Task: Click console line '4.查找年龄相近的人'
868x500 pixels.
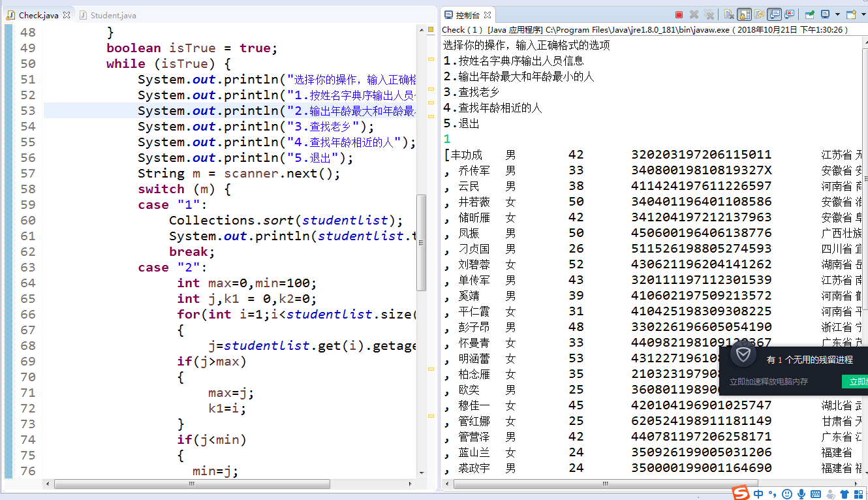Action: coord(493,108)
